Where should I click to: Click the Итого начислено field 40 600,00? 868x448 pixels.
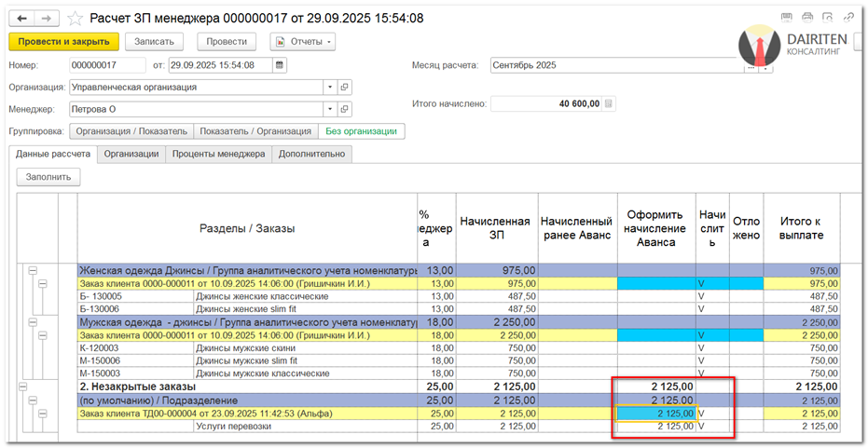coord(546,103)
